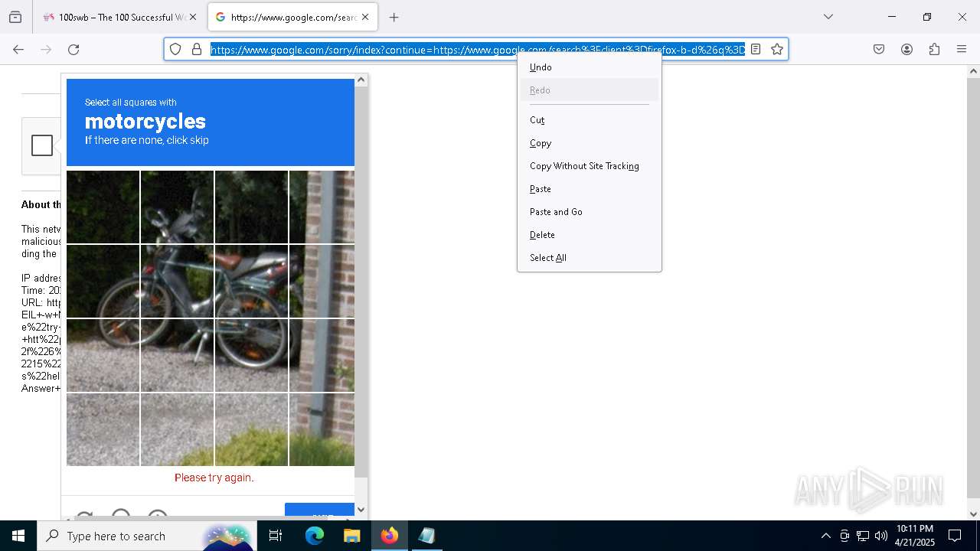Select the captcha tile with motorcycle seat
This screenshot has height=551, width=980.
click(251, 281)
